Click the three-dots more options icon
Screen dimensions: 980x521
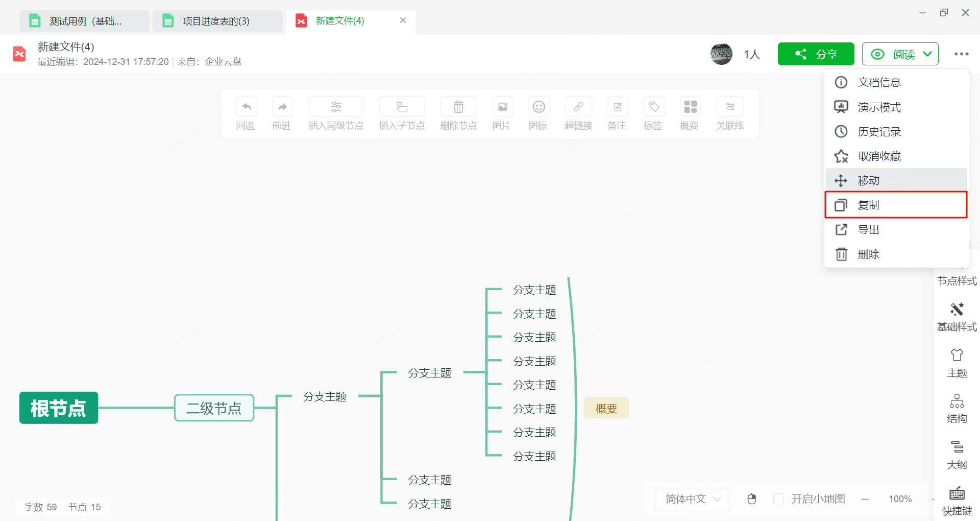click(961, 54)
